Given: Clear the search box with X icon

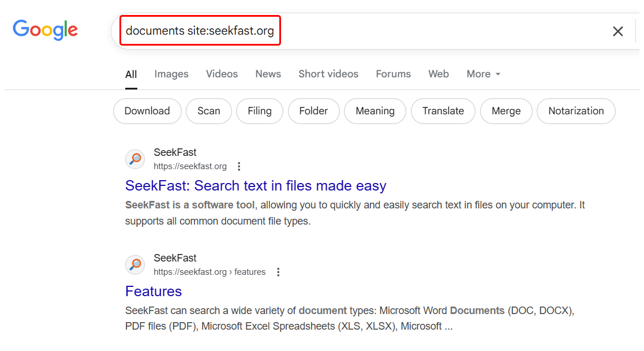Looking at the screenshot, I should [x=617, y=31].
